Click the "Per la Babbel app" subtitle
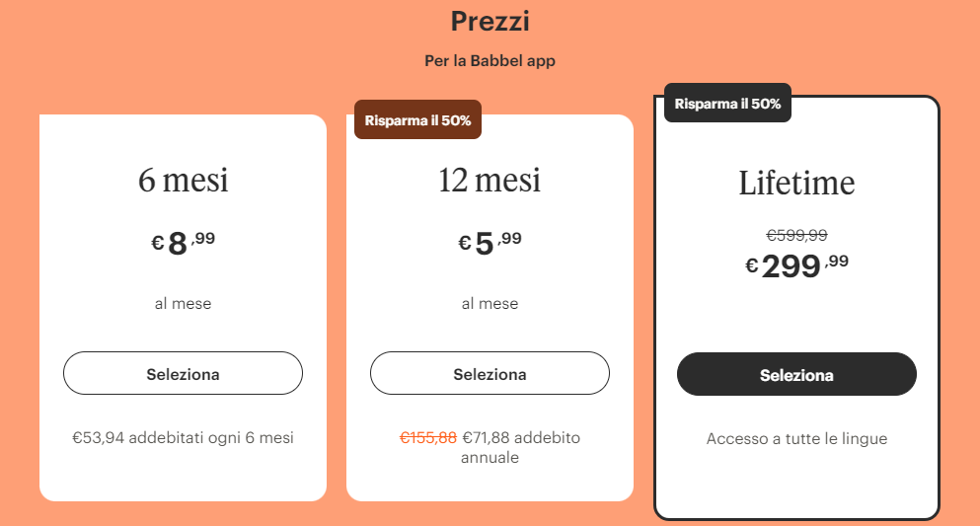 pyautogui.click(x=490, y=61)
